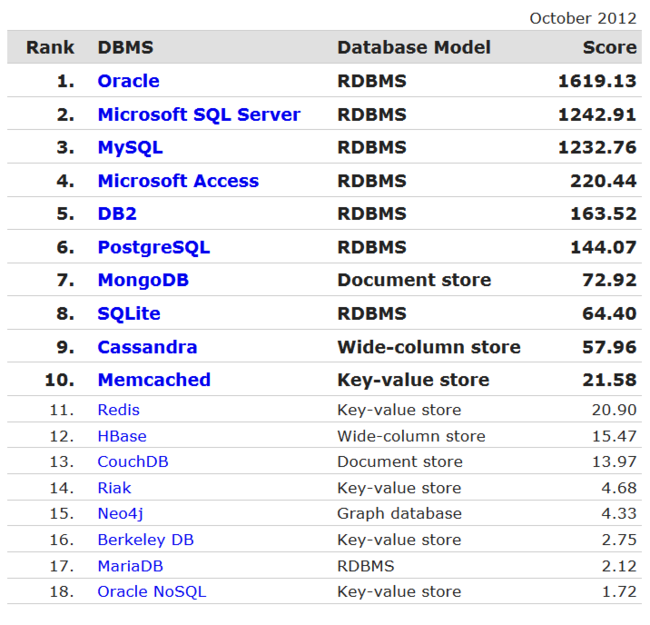Screen dimensions: 650x625
Task: Click the DB2 link
Action: [x=117, y=214]
